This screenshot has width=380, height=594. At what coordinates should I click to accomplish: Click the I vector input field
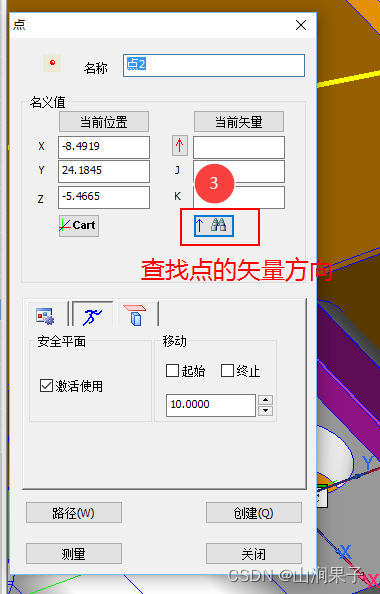239,147
